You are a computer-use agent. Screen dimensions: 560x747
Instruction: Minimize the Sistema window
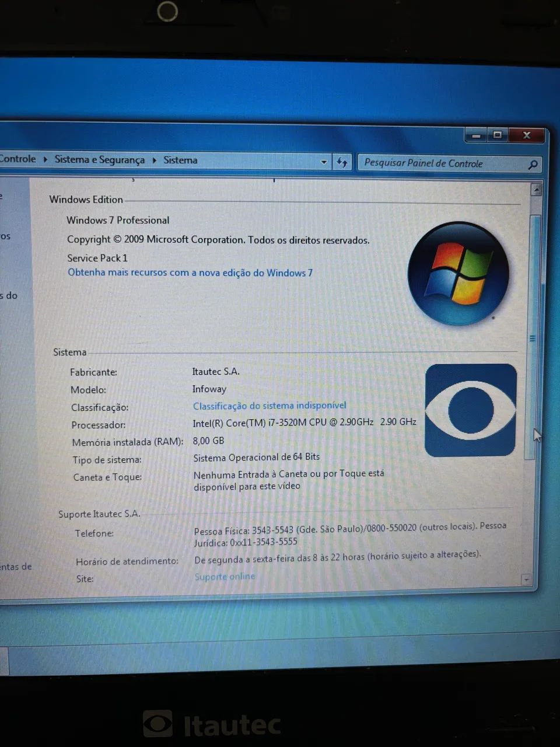(475, 135)
